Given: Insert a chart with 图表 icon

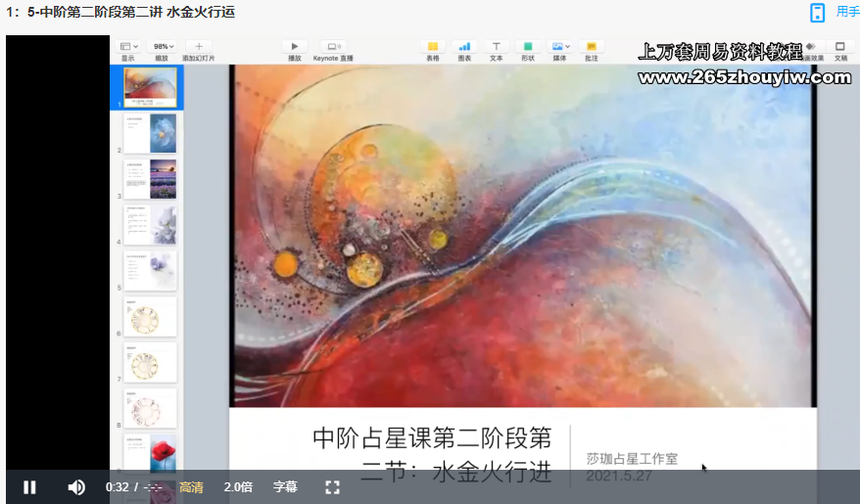Looking at the screenshot, I should point(464,47).
